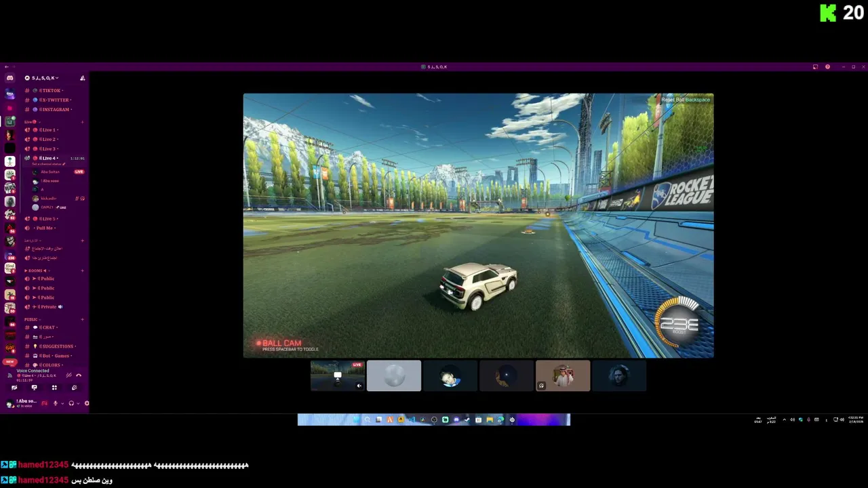Mute microphone in user panel
Viewport: 868px width, 488px height.
(56, 403)
